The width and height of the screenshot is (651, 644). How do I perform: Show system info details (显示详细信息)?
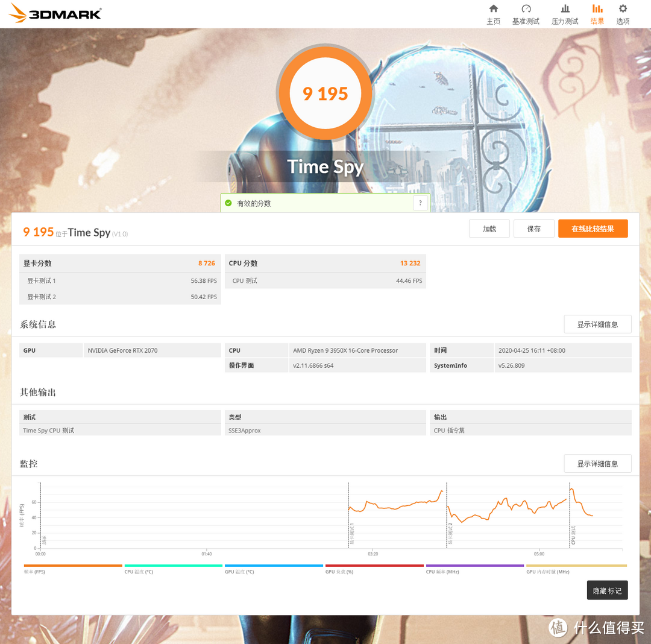pyautogui.click(x=597, y=324)
